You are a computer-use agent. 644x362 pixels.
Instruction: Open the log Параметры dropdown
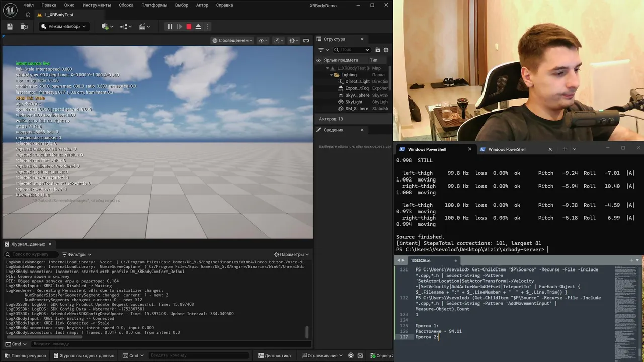click(x=292, y=254)
